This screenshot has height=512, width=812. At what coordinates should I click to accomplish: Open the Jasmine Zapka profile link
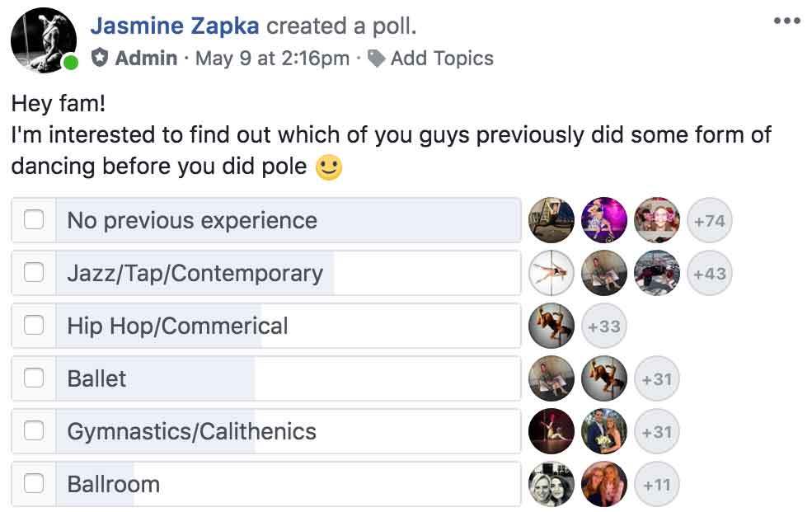(175, 26)
